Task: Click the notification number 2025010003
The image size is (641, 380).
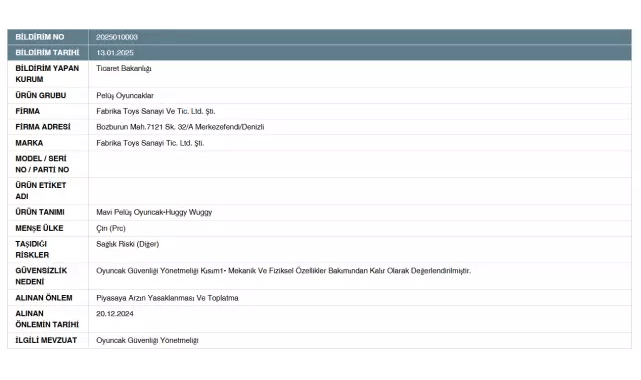Action: pyautogui.click(x=117, y=37)
